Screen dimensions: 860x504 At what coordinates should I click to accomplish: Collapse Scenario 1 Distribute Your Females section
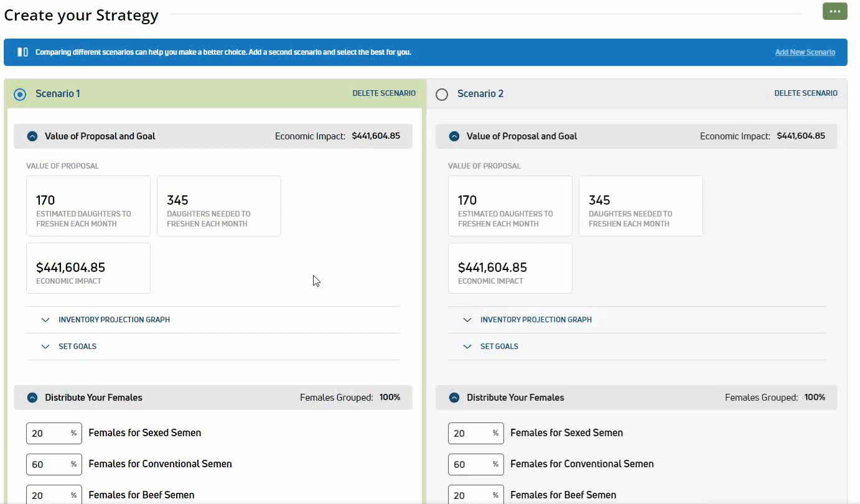point(32,398)
